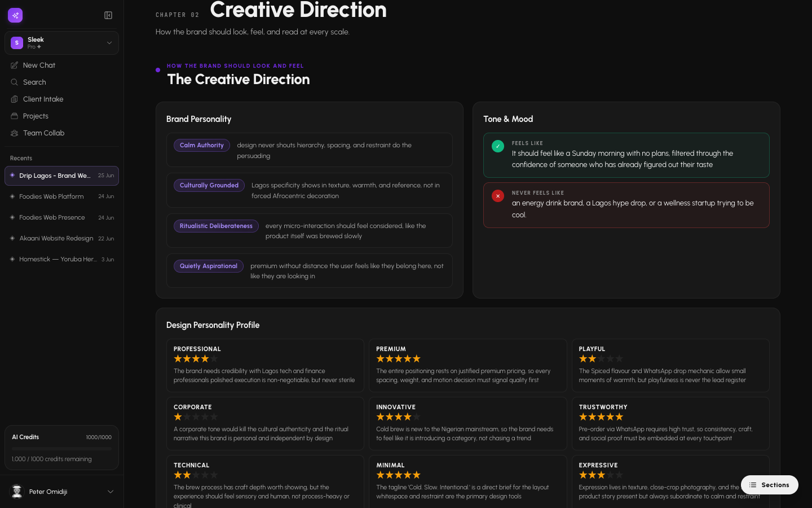Click the Design Personality Profile heading

(213, 325)
